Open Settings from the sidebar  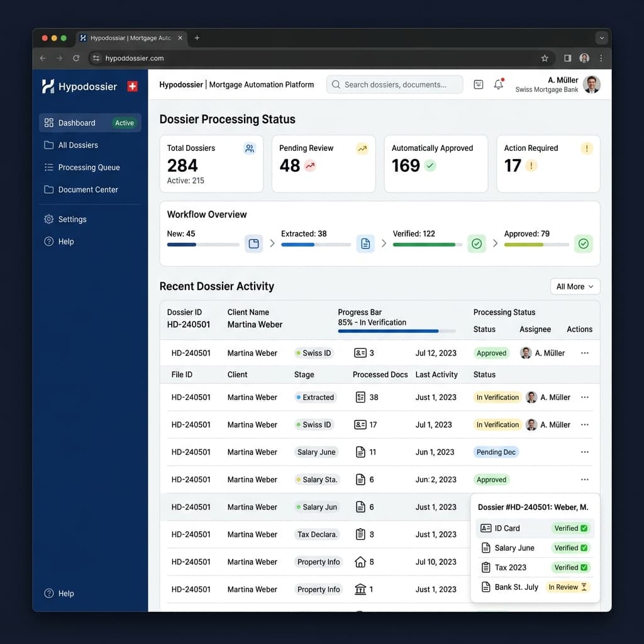coord(72,219)
